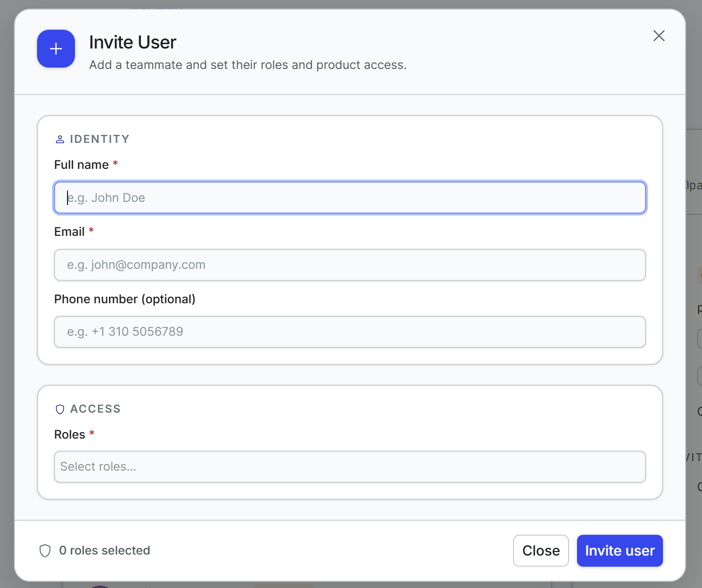Click the Invite User dialog title

132,42
